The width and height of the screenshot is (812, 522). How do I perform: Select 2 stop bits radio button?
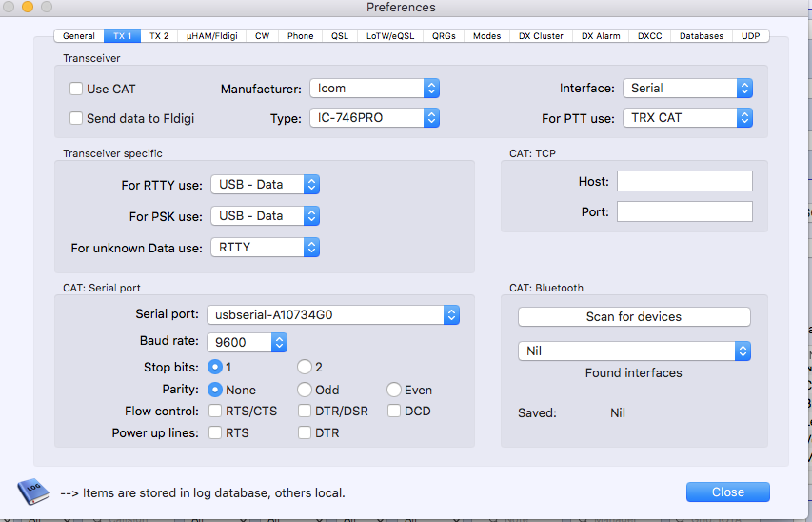305,367
